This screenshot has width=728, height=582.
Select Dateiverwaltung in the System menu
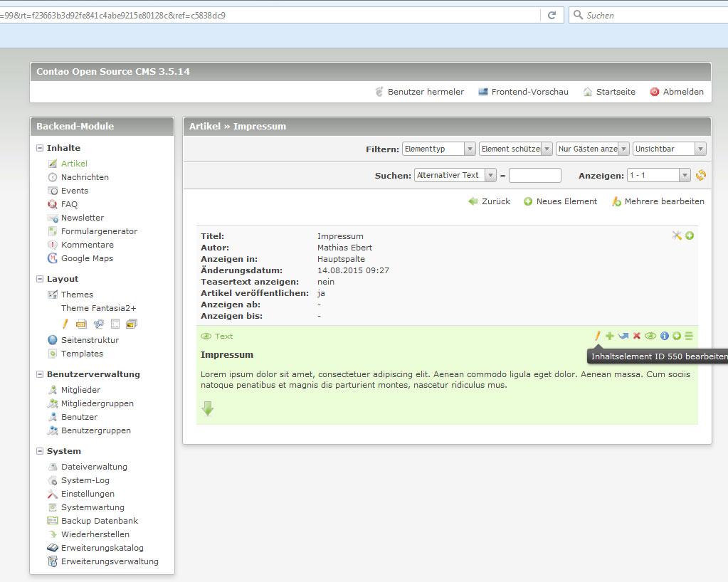94,467
